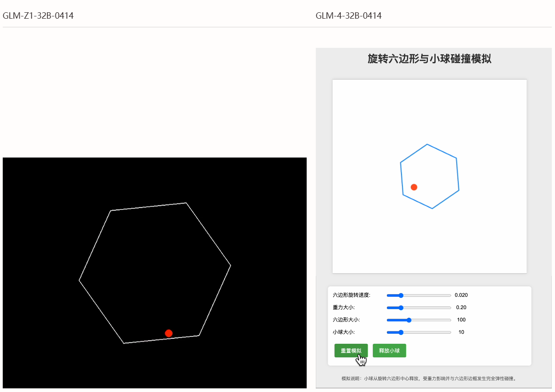555x392 pixels.
Task: Click the 小球大小 slider handle
Action: click(x=401, y=332)
